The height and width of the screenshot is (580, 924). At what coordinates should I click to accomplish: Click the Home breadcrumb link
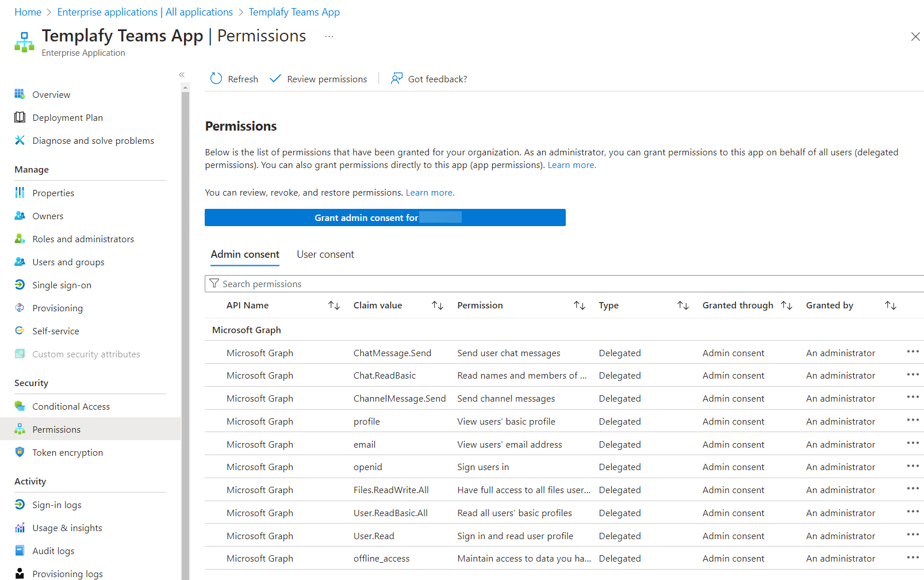pyautogui.click(x=28, y=12)
